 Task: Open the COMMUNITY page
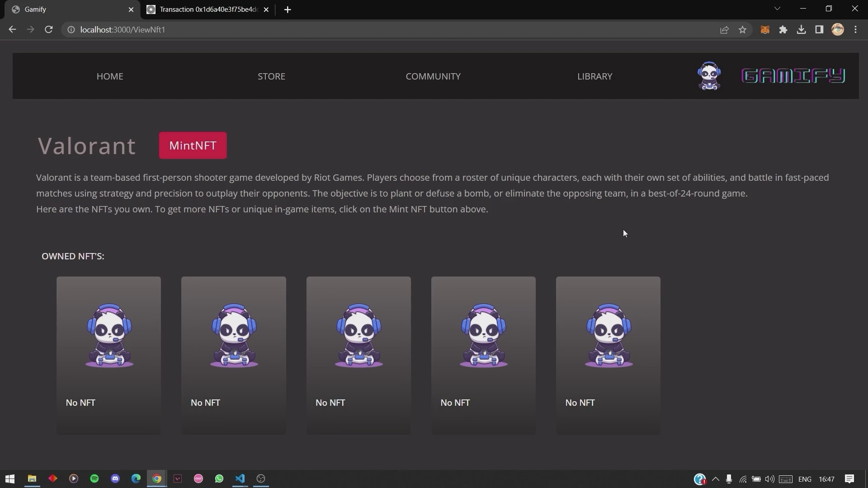click(x=433, y=76)
